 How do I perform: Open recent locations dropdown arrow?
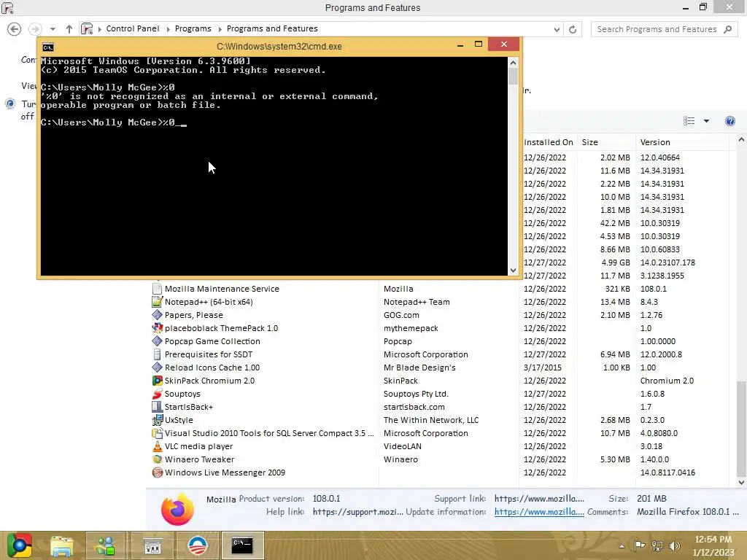[x=53, y=29]
